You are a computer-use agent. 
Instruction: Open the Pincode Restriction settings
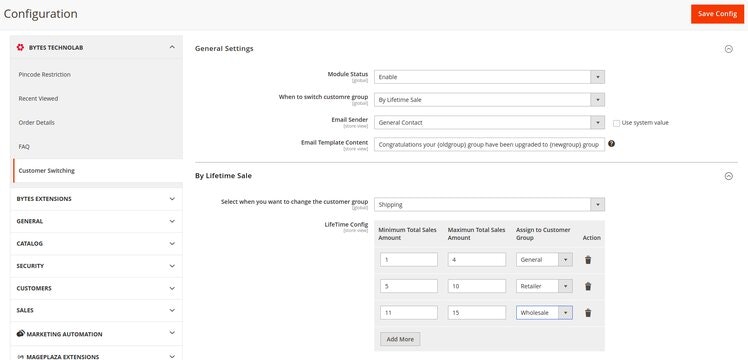coord(44,74)
